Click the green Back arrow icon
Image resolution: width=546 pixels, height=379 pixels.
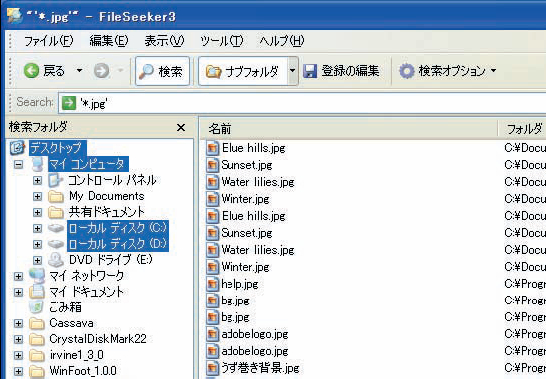tap(31, 71)
